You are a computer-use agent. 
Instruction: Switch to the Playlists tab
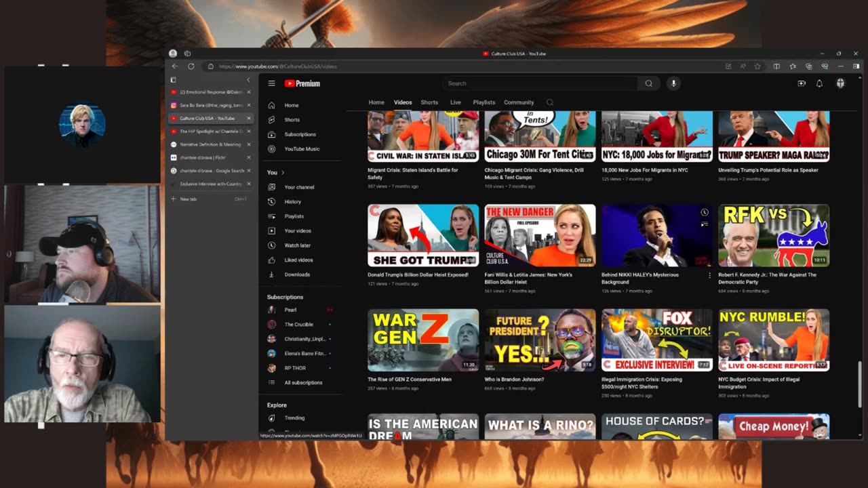484,102
